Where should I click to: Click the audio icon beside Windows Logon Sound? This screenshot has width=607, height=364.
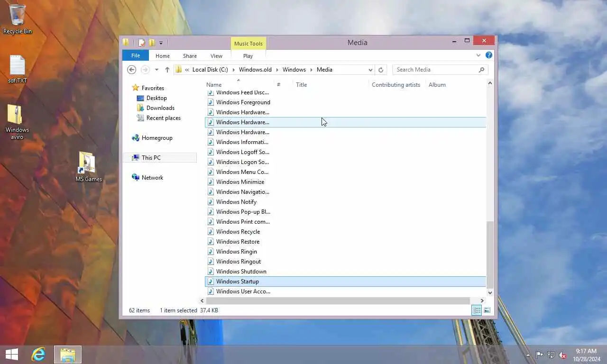[211, 162]
